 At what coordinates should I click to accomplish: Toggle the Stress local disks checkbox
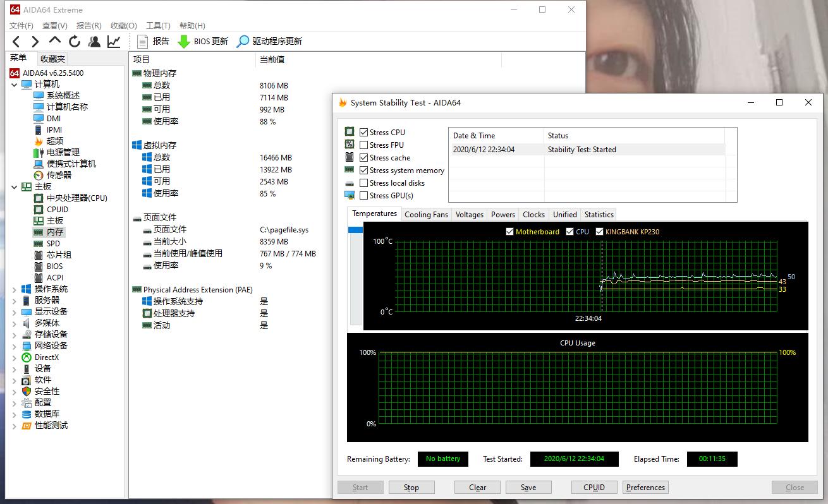(x=363, y=183)
